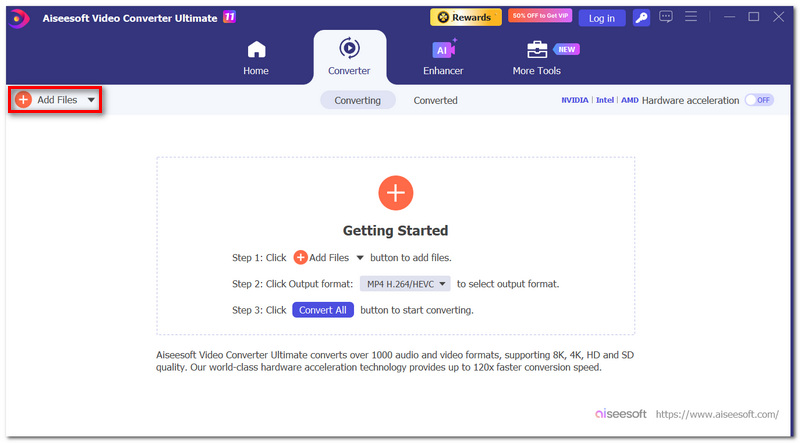This screenshot has height=443, width=800.
Task: Open the registration key icon
Action: coord(641,18)
